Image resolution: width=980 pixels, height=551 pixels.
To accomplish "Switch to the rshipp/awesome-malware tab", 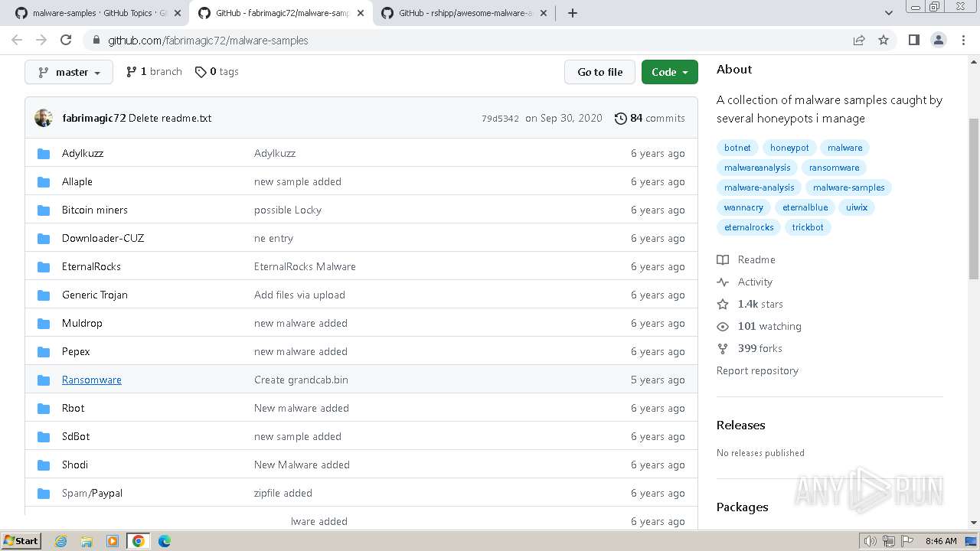I will click(465, 13).
